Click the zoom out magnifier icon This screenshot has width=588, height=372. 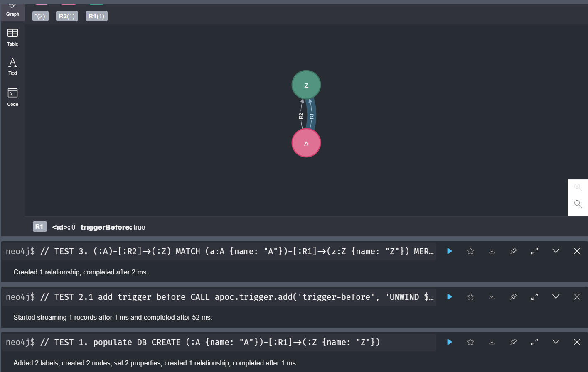pyautogui.click(x=578, y=204)
